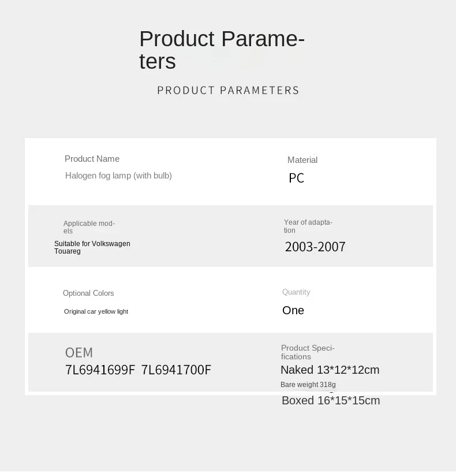Image resolution: width=456 pixels, height=476 pixels.
Task: Click the quantity value "One"
Action: coord(293,310)
